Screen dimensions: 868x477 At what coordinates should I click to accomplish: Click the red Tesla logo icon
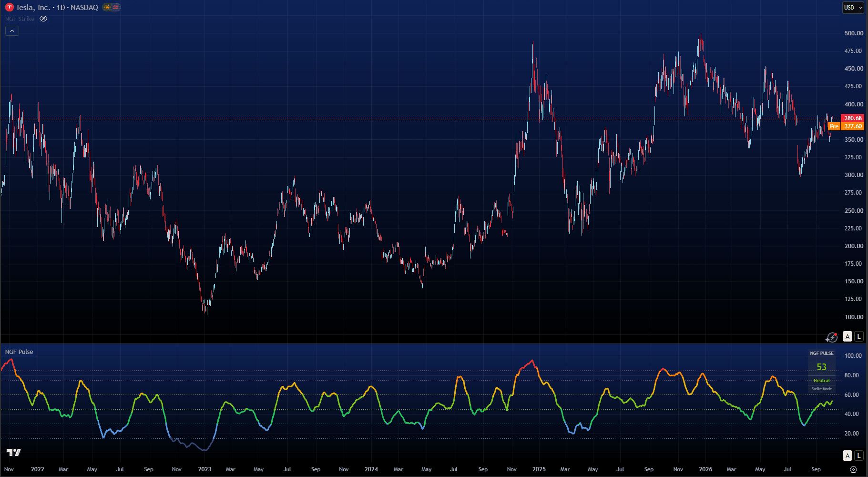tap(9, 7)
